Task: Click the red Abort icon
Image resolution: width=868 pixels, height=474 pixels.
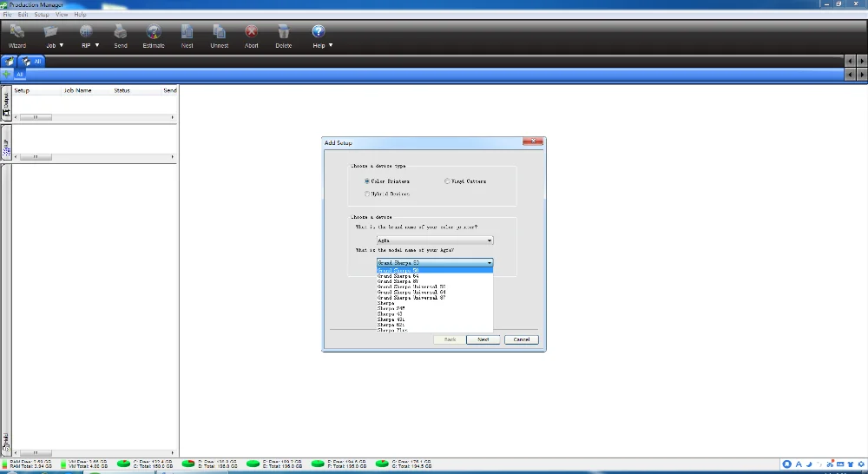Action: [x=252, y=31]
